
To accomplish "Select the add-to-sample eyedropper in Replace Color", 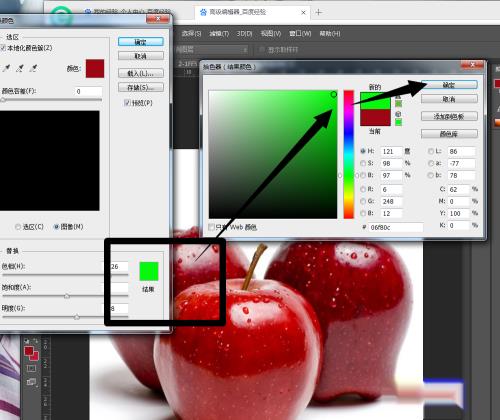I will point(20,69).
